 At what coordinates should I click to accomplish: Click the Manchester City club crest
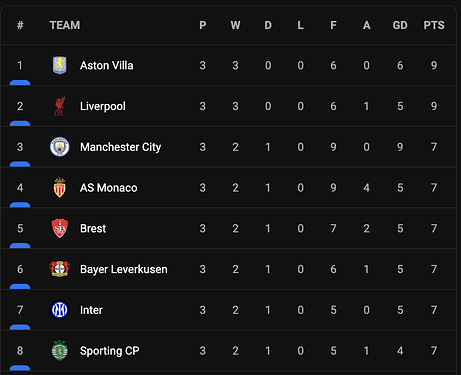click(x=60, y=147)
